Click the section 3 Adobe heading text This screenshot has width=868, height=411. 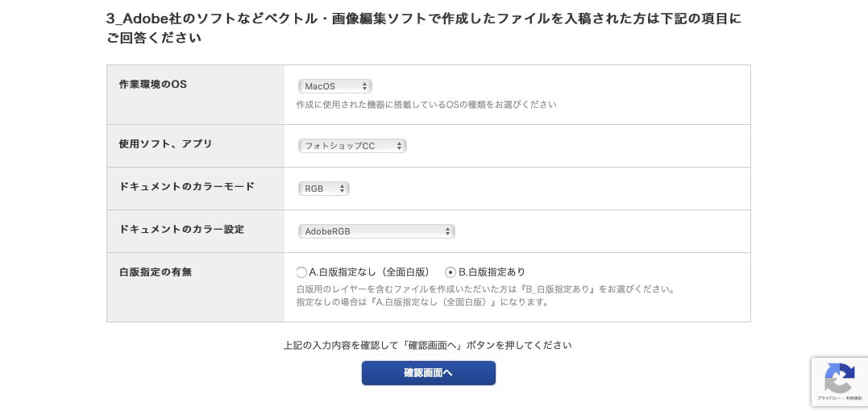pyautogui.click(x=423, y=19)
